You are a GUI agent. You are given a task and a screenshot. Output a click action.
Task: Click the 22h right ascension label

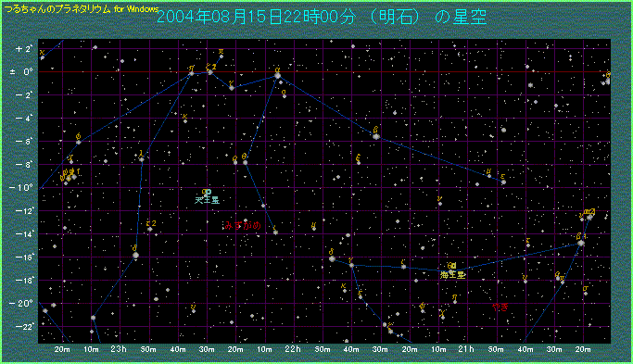[x=293, y=349]
